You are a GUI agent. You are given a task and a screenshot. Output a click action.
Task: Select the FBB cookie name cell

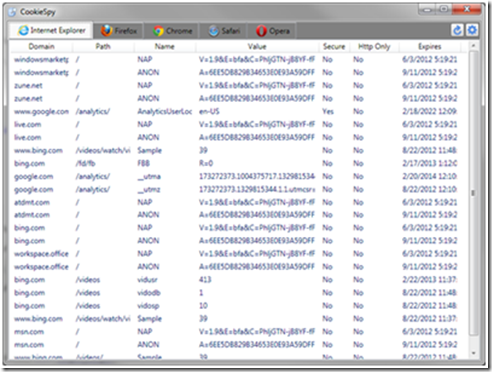coord(143,163)
